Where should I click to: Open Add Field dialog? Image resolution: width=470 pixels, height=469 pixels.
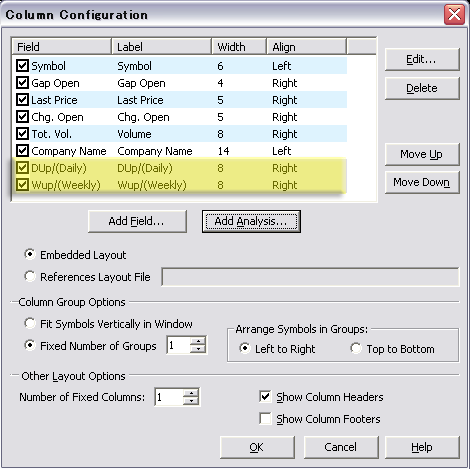point(137,221)
